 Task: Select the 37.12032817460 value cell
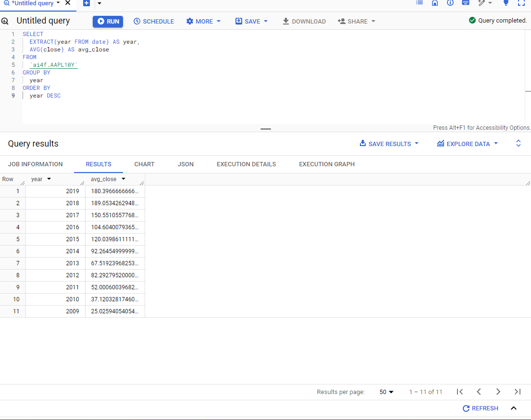coord(115,299)
